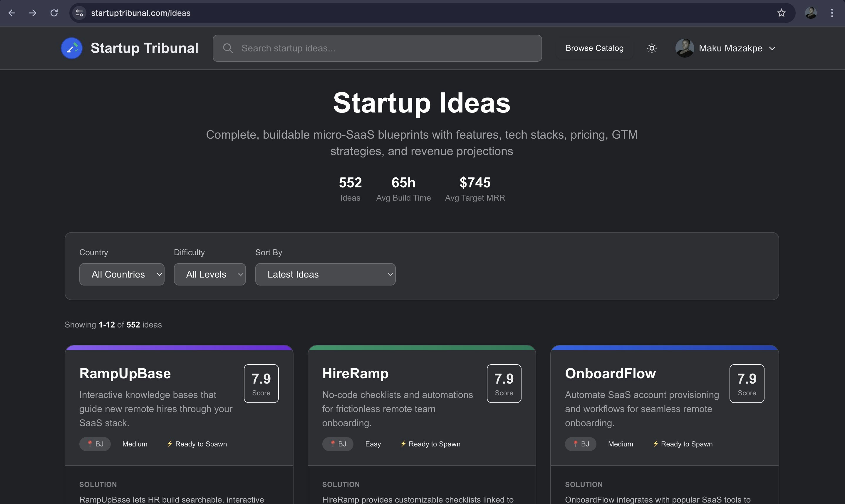Bookmark the page with the star icon
The image size is (845, 504).
click(x=781, y=13)
